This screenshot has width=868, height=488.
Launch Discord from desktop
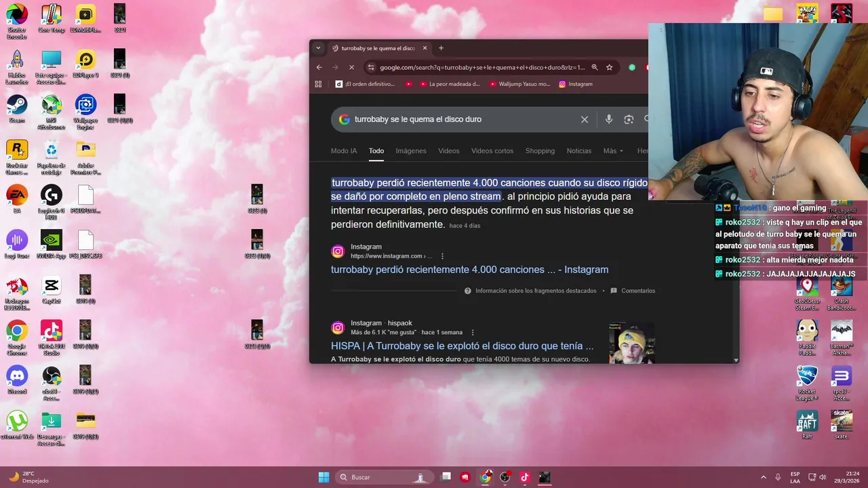pyautogui.click(x=17, y=381)
